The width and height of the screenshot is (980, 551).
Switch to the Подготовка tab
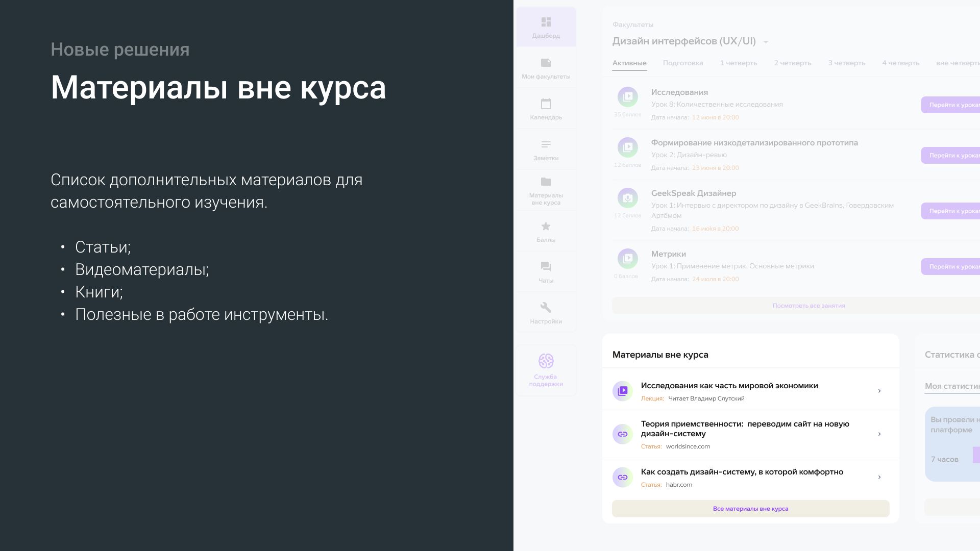tap(683, 63)
